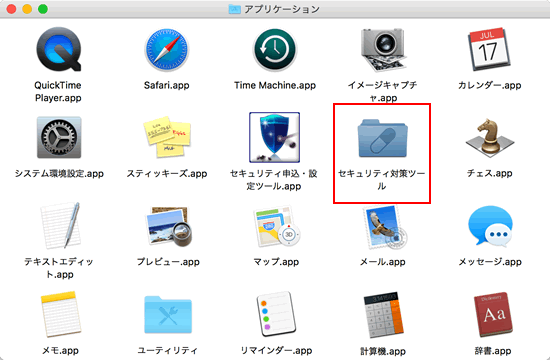Click the Time Machine.app name text
The image size is (550, 360).
click(x=275, y=85)
